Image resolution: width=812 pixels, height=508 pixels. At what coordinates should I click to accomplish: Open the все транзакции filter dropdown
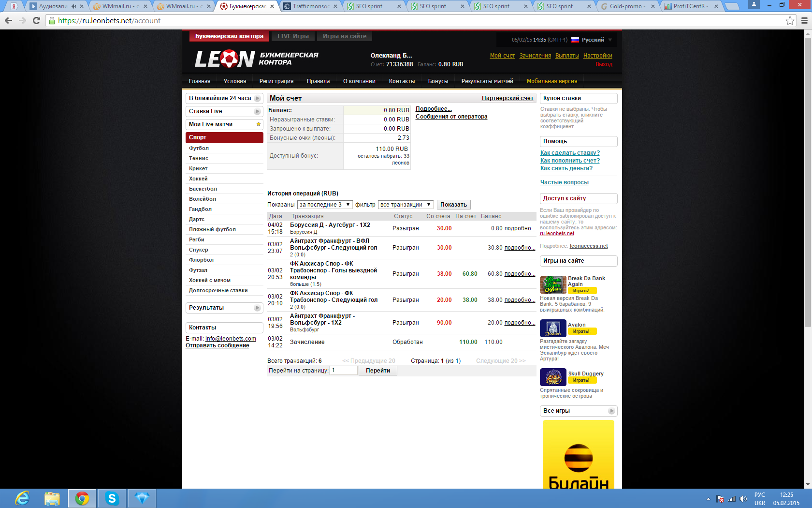click(406, 205)
